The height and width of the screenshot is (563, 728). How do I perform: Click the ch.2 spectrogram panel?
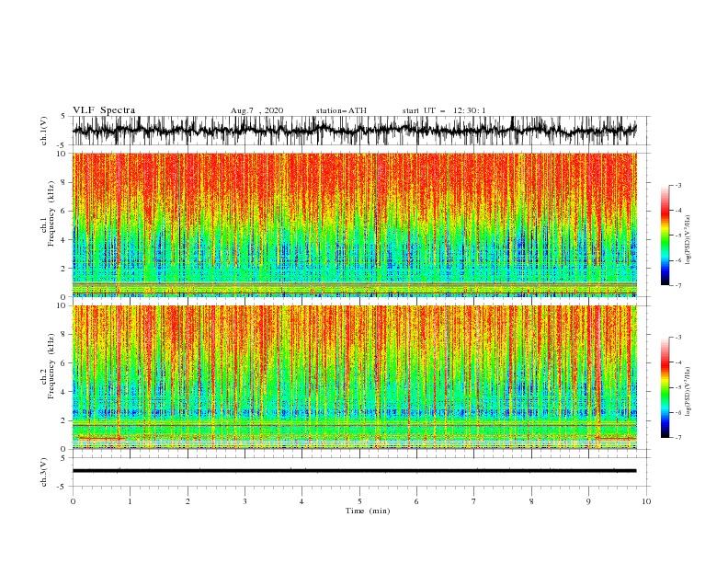(354, 377)
